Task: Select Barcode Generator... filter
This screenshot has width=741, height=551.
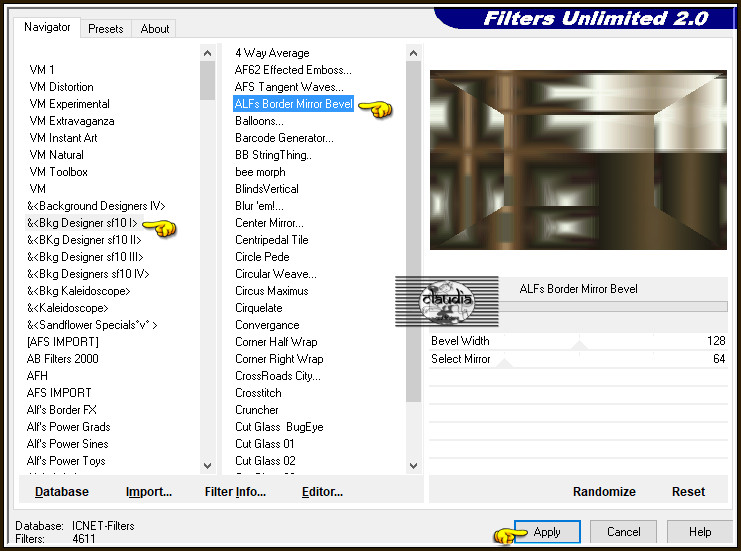Action: [284, 138]
